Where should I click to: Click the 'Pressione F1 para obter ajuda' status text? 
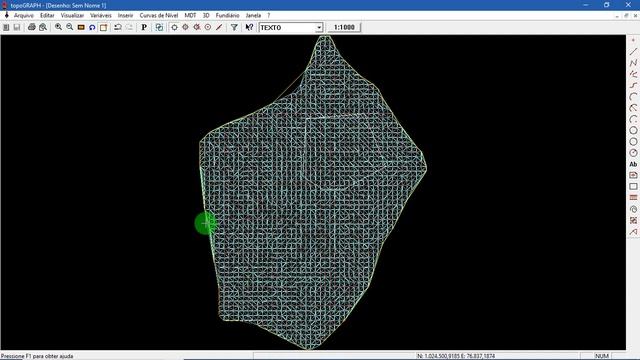tap(37, 356)
